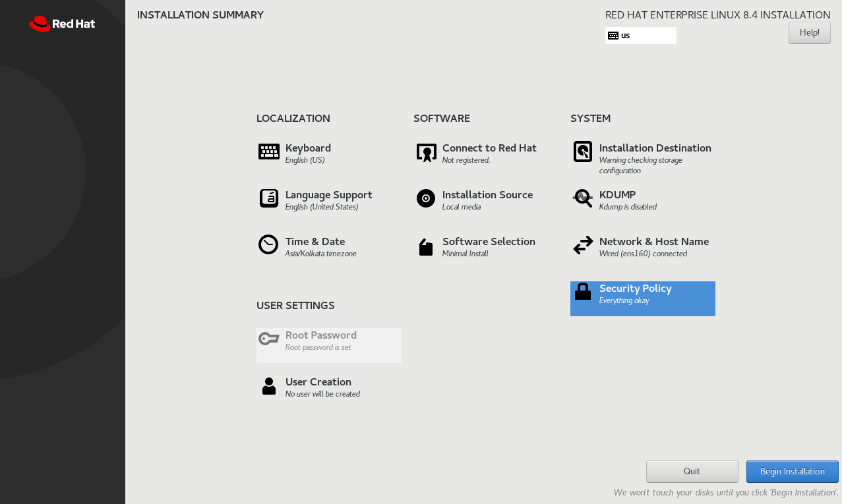Click the Network & Host Name arrows icon
Viewport: 842px width, 504px height.
point(583,245)
